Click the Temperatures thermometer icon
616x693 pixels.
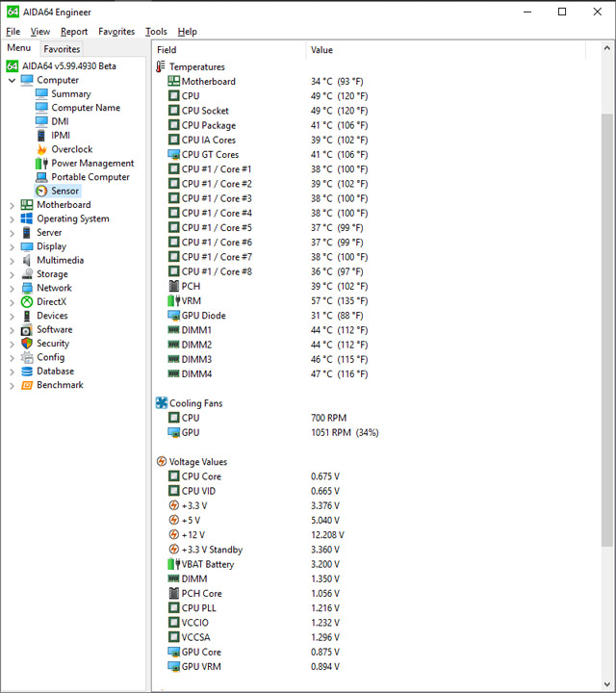[x=161, y=66]
